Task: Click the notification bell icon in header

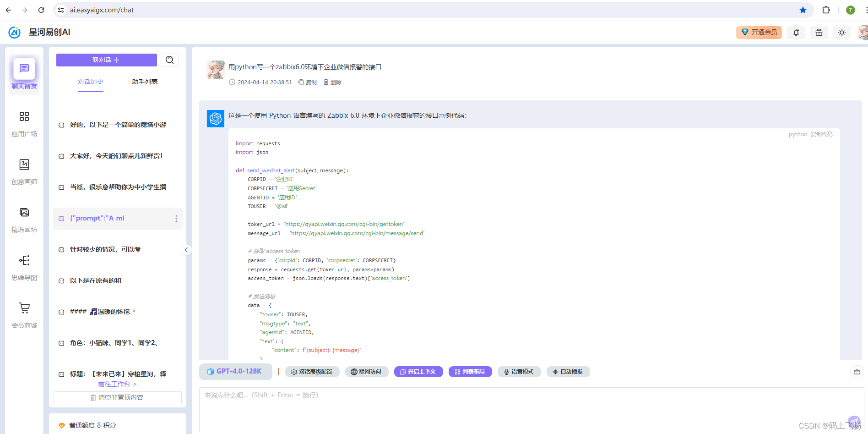Action: pos(796,33)
